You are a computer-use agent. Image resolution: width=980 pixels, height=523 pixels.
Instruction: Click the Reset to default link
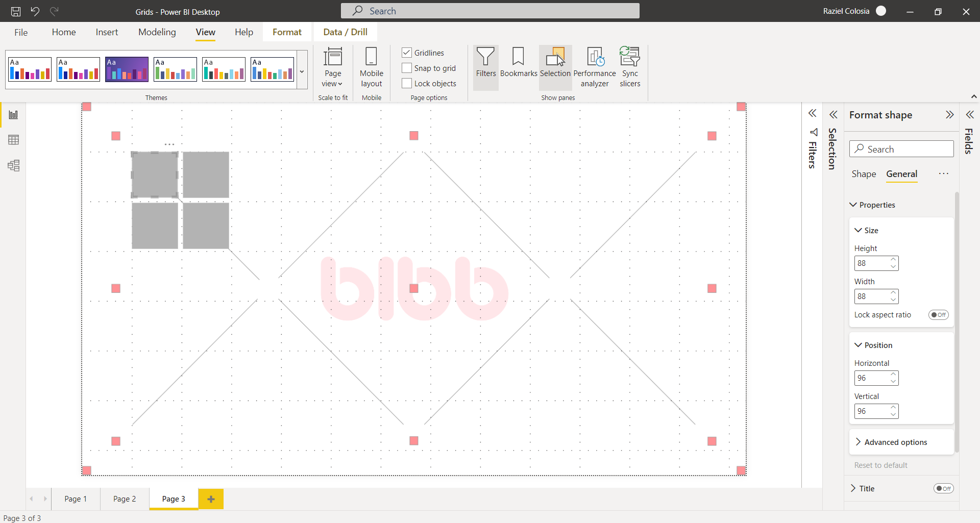tap(880, 465)
